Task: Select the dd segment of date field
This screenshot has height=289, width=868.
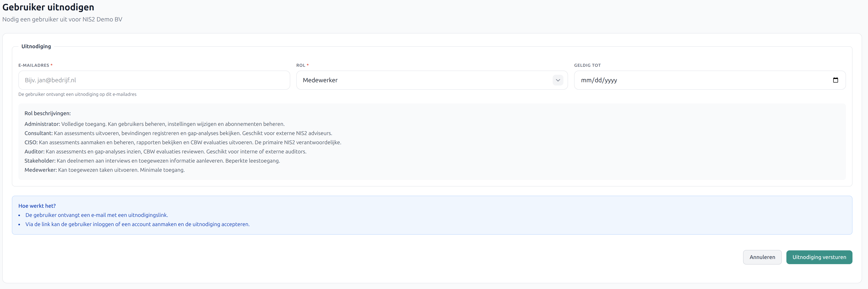Action: (x=598, y=80)
